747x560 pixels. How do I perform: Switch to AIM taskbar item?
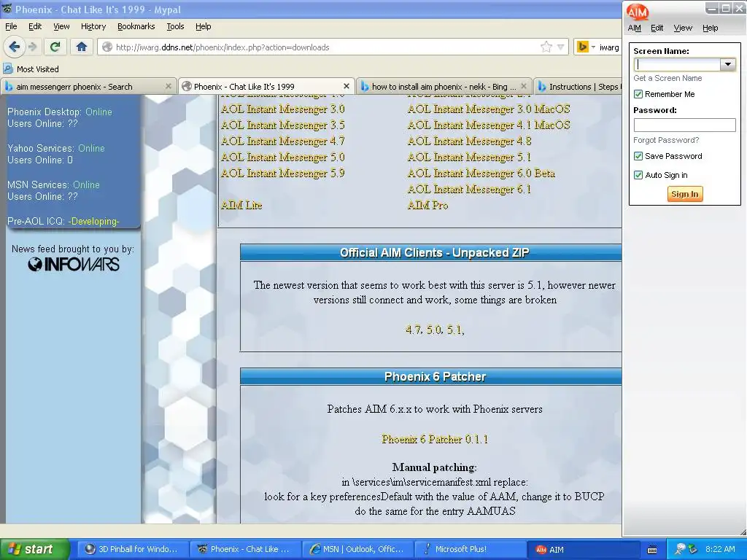(x=584, y=549)
